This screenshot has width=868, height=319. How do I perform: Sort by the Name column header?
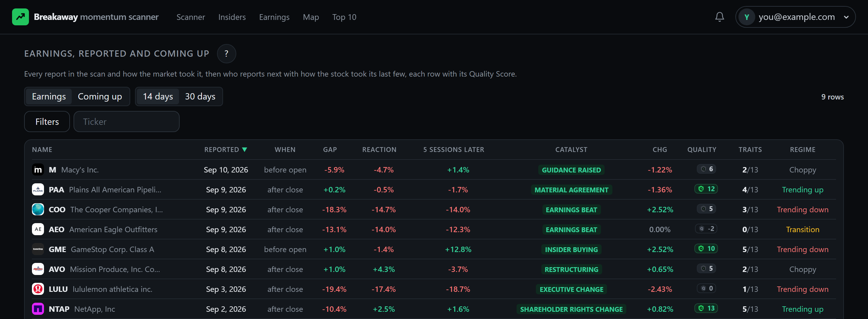42,150
